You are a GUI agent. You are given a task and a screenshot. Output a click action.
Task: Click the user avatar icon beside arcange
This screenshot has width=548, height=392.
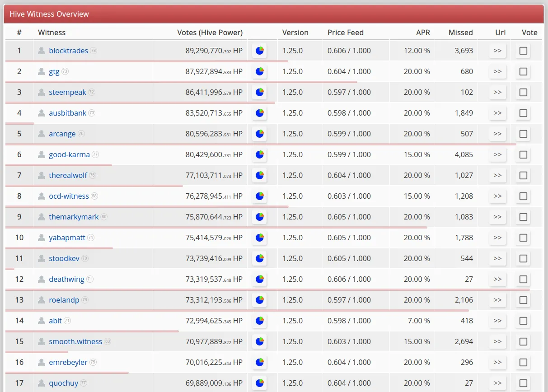(42, 134)
